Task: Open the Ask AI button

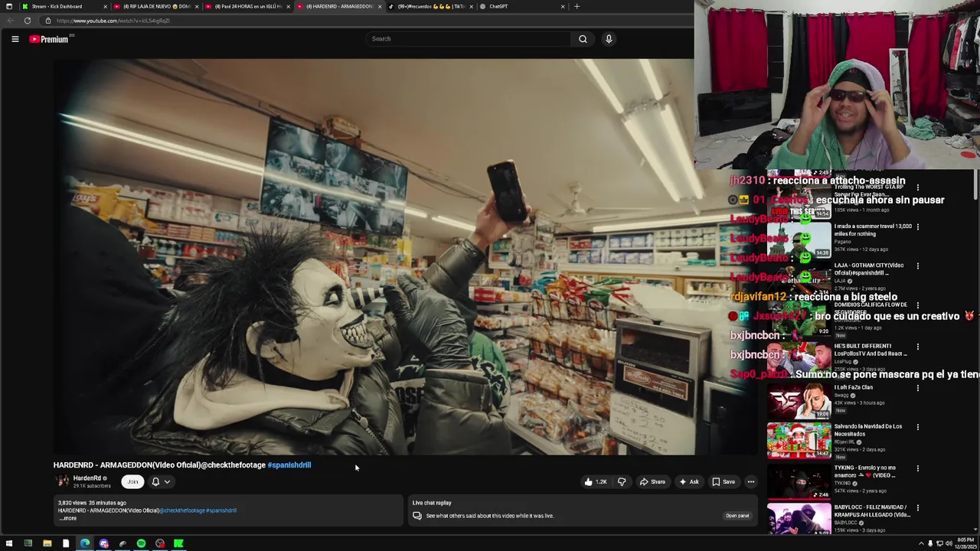Action: pyautogui.click(x=688, y=482)
